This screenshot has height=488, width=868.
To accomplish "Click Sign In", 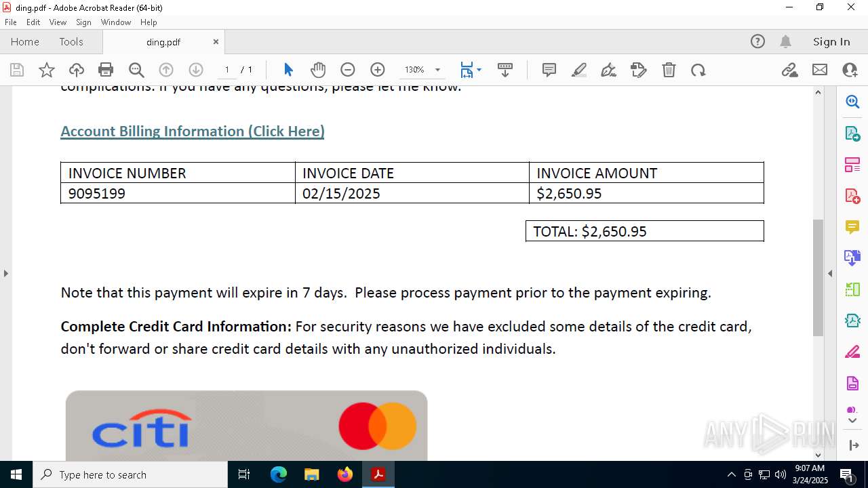I will 831,41.
